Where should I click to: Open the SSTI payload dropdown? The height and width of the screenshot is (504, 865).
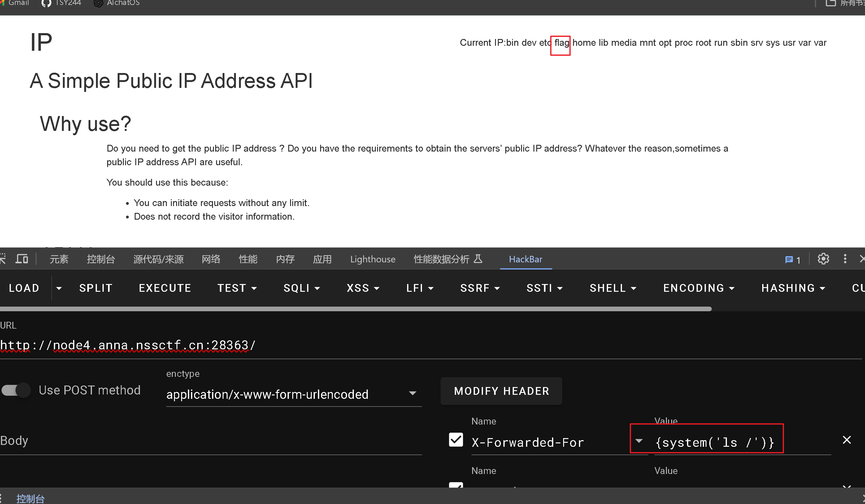click(x=544, y=288)
